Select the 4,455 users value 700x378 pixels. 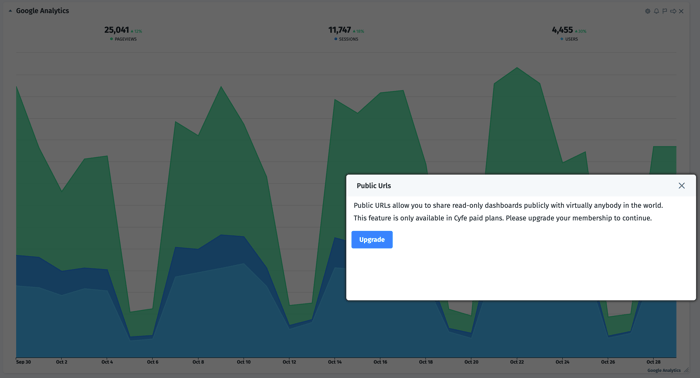[x=562, y=30]
